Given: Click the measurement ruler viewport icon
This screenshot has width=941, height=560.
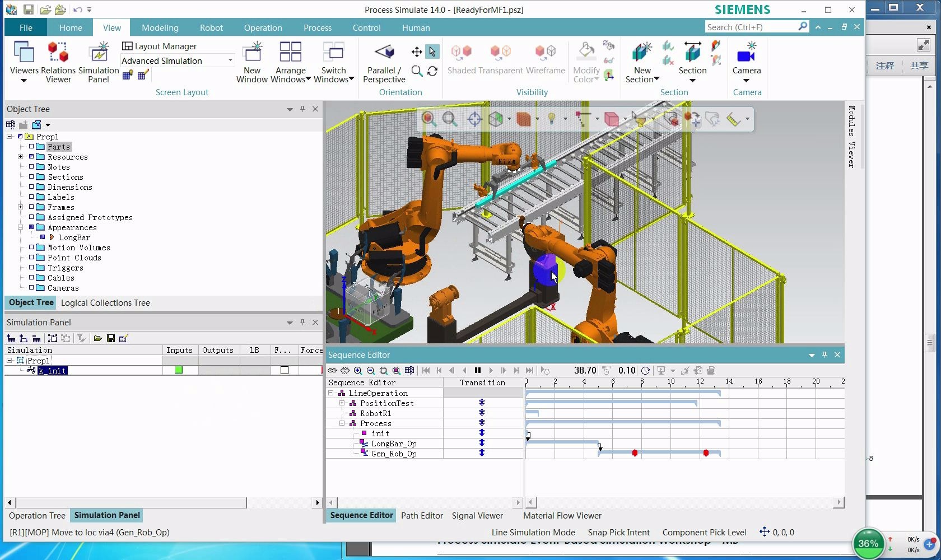Looking at the screenshot, I should (733, 119).
